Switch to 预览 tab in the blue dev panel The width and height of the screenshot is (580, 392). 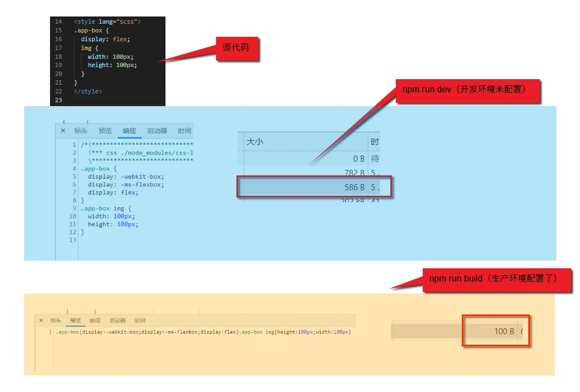[105, 130]
